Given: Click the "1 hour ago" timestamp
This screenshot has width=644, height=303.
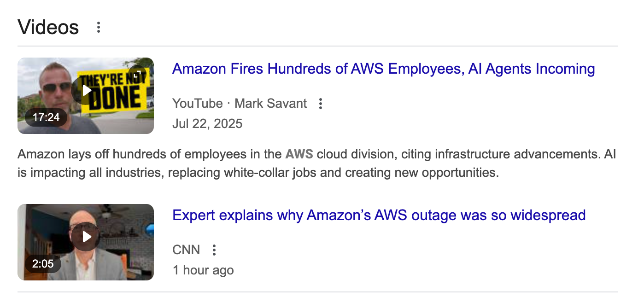Looking at the screenshot, I should [x=203, y=270].
